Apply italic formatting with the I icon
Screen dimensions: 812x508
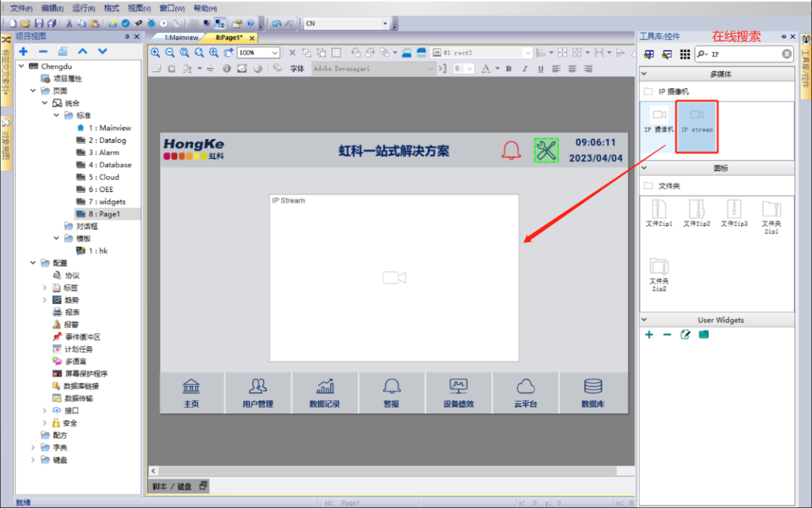tap(525, 68)
